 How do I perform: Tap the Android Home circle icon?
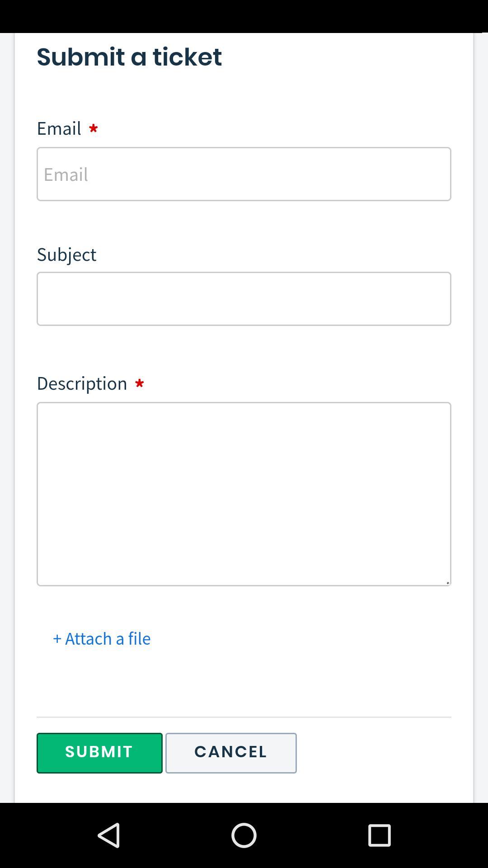[244, 835]
